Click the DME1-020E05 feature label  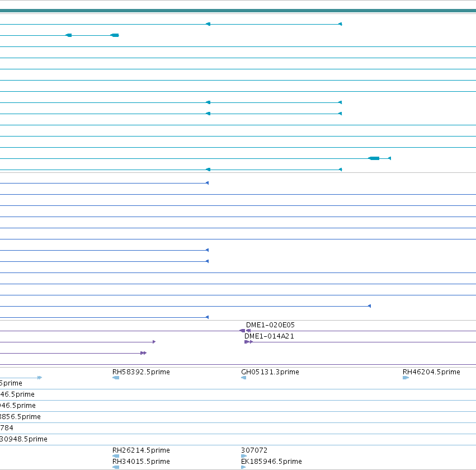tap(270, 325)
